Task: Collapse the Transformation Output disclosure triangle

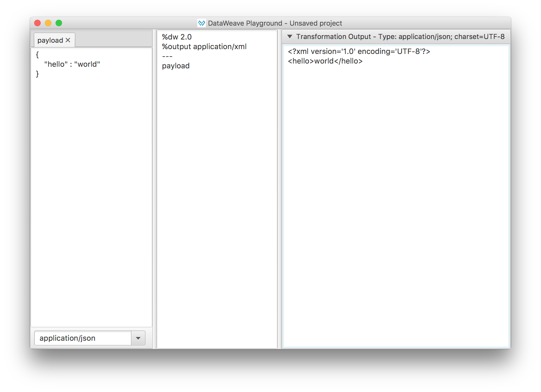Action: click(x=290, y=37)
